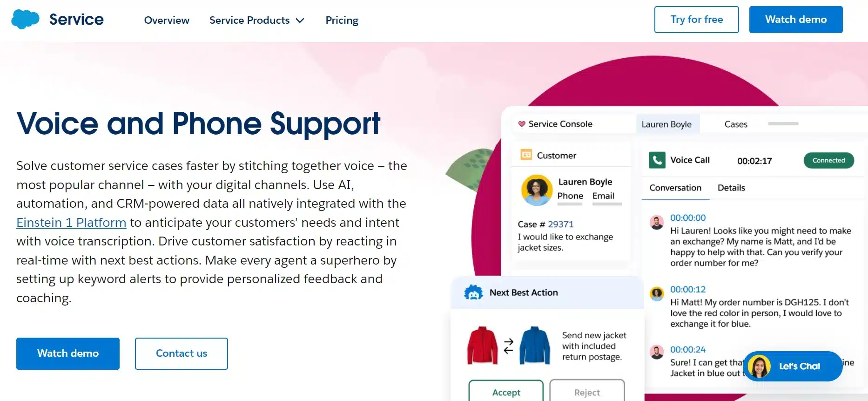This screenshot has width=868, height=401.
Task: Click the Email icon under Lauren Boyle
Action: [x=604, y=196]
